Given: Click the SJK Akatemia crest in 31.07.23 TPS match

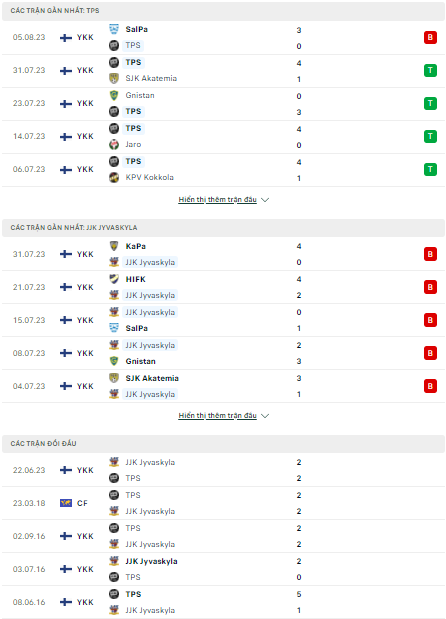Looking at the screenshot, I should (x=114, y=79).
